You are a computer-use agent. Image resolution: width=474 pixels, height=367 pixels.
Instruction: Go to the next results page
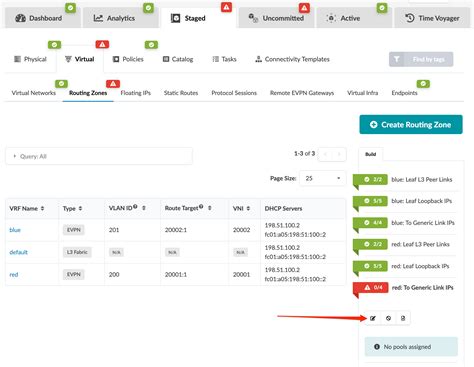339,154
